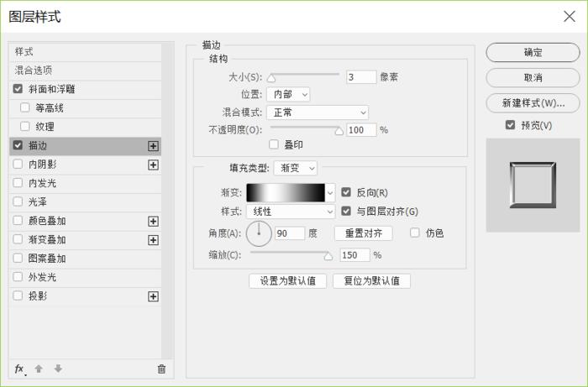The height and width of the screenshot is (387, 588).
Task: Toggle the 叠印 checkbox
Action: (274, 144)
